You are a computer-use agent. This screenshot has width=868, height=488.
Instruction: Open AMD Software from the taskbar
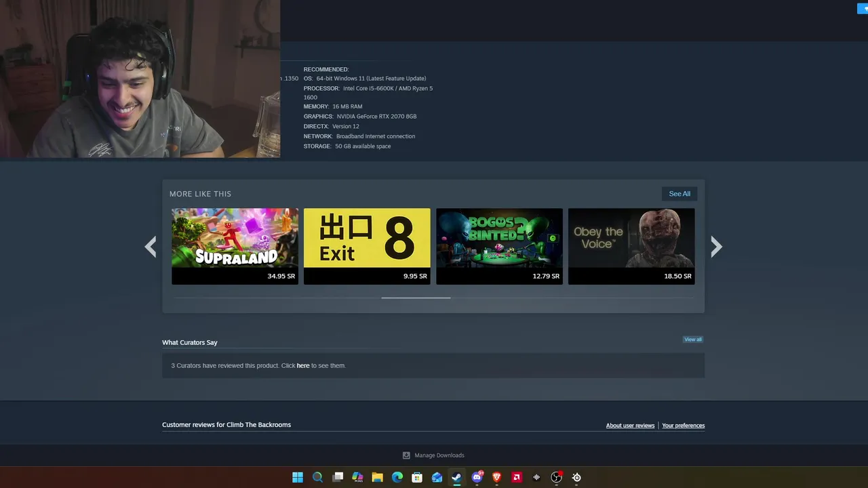pyautogui.click(x=517, y=477)
